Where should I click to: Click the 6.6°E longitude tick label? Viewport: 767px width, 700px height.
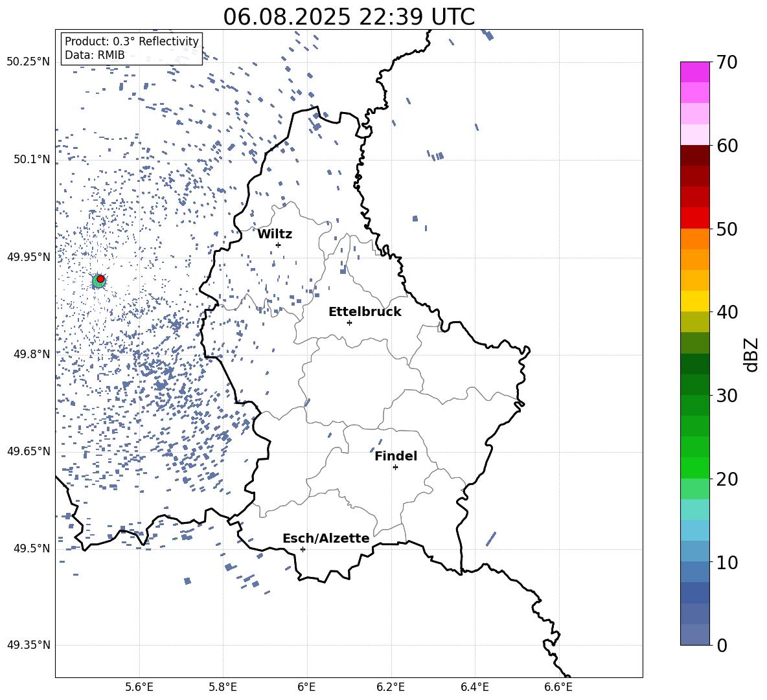(x=558, y=687)
